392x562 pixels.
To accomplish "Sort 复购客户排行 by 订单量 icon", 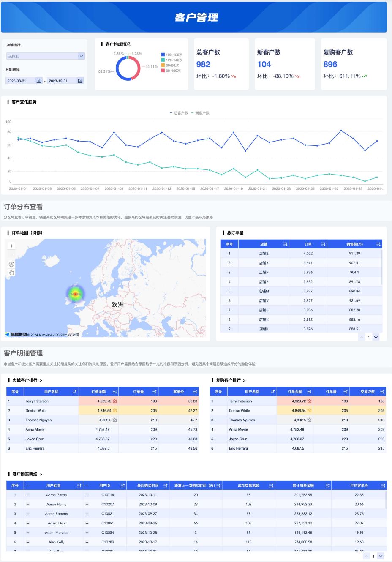I will 346,392.
